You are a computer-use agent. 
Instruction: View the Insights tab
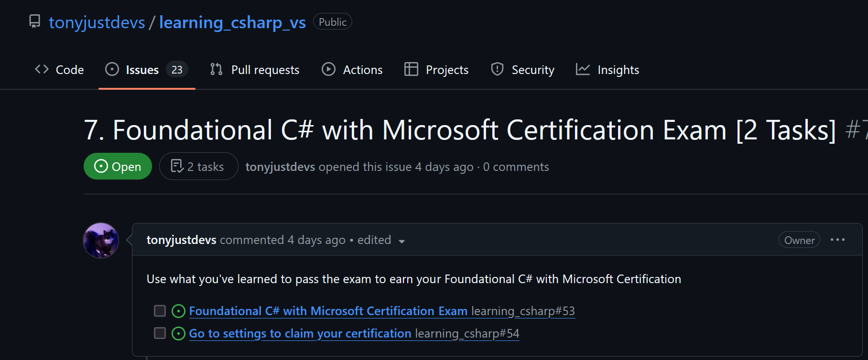(608, 70)
